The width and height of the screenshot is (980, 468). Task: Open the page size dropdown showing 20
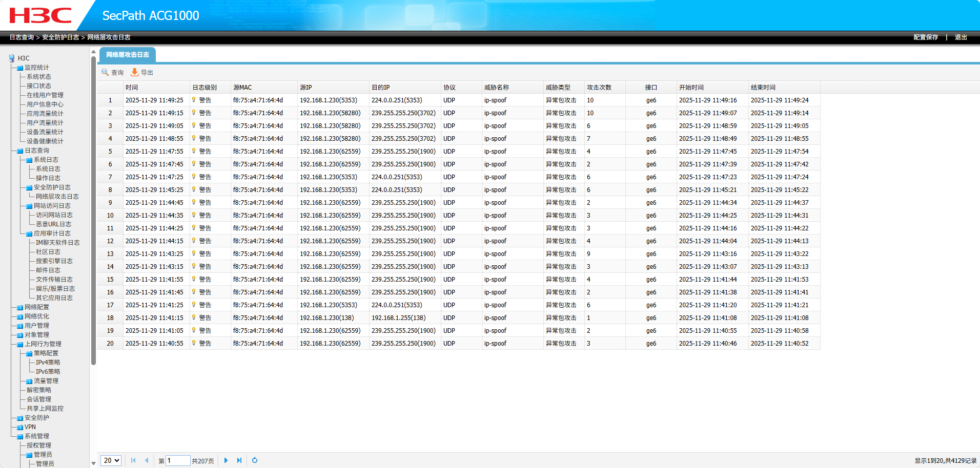[x=111, y=460]
